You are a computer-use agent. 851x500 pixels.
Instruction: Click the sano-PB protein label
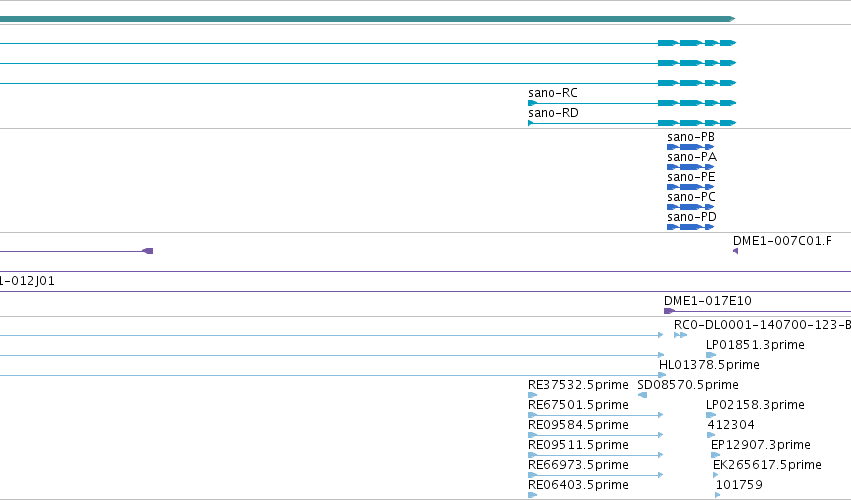691,137
